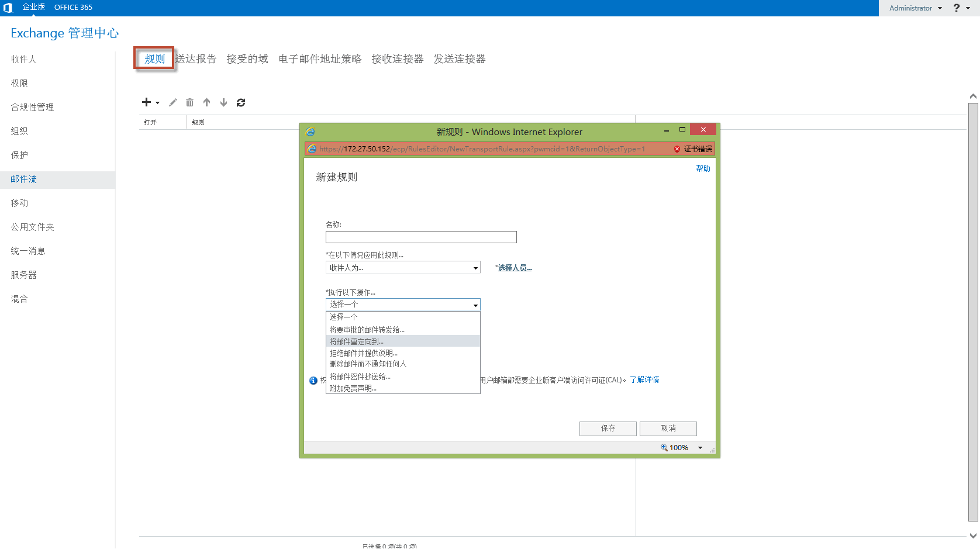Viewport: 980px width, 556px height.
Task: Collapse the 执行以下操作 action dropdown
Action: click(x=403, y=305)
